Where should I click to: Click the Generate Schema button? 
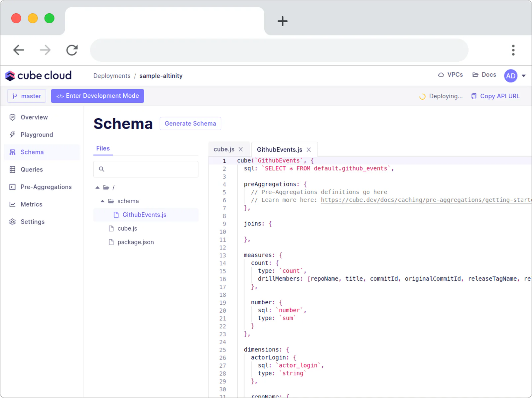[190, 124]
